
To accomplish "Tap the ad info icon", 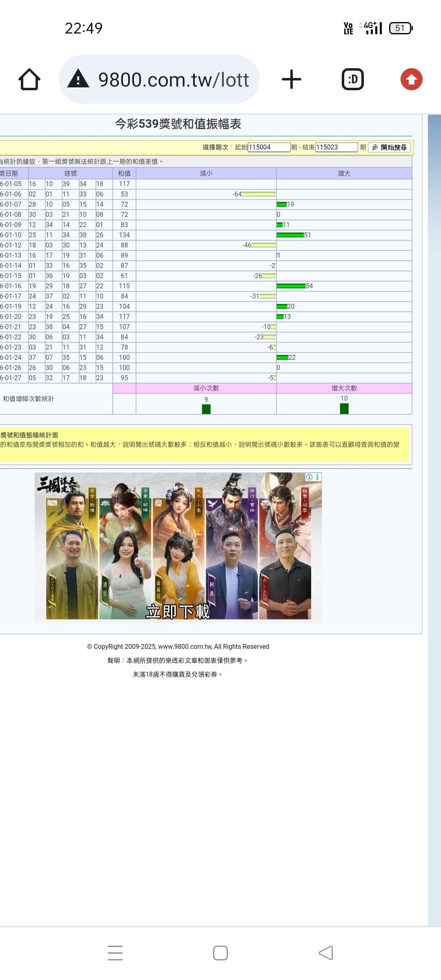I will [310, 477].
